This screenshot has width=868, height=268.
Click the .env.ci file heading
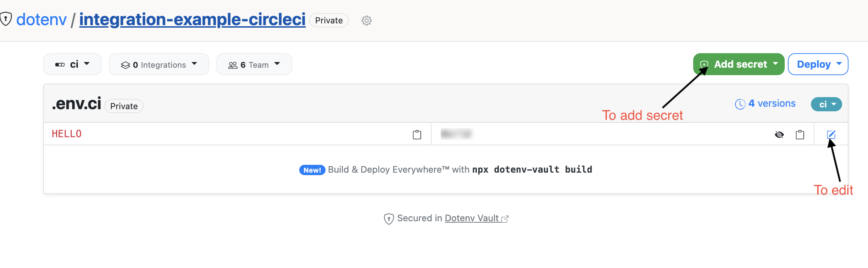77,104
